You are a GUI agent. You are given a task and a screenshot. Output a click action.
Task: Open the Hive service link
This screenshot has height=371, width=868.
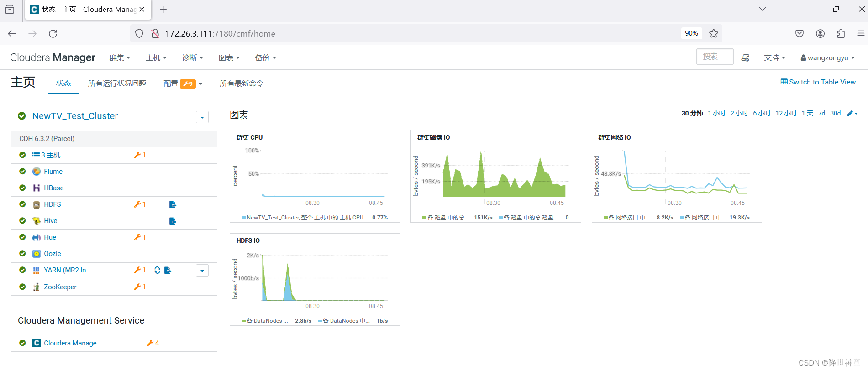(x=51, y=221)
